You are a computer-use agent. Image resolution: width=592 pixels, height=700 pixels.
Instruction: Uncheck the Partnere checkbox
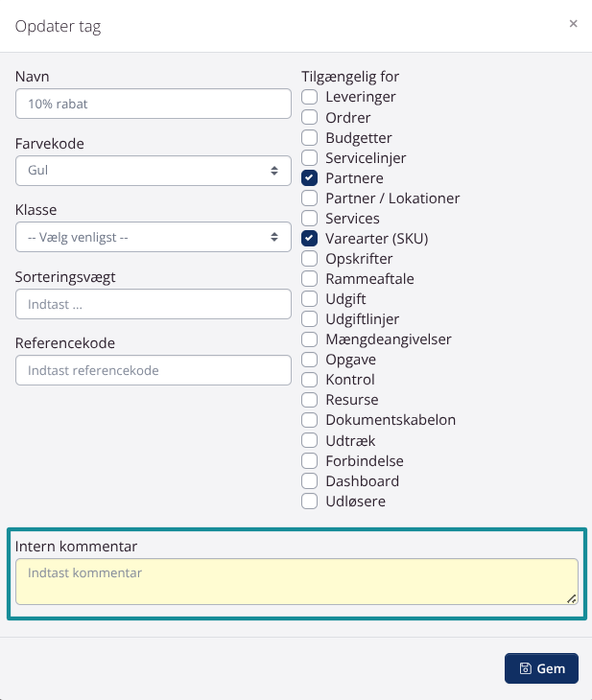click(309, 178)
